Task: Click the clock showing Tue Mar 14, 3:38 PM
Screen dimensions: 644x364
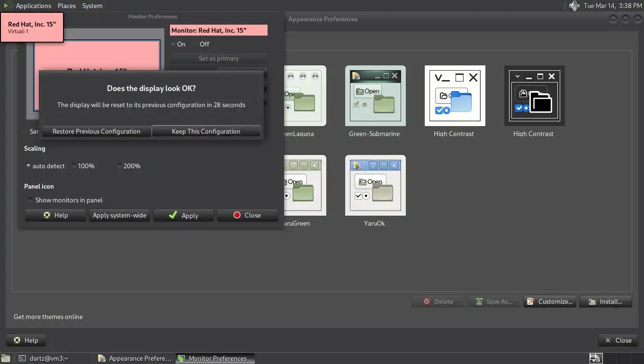Action: (613, 6)
